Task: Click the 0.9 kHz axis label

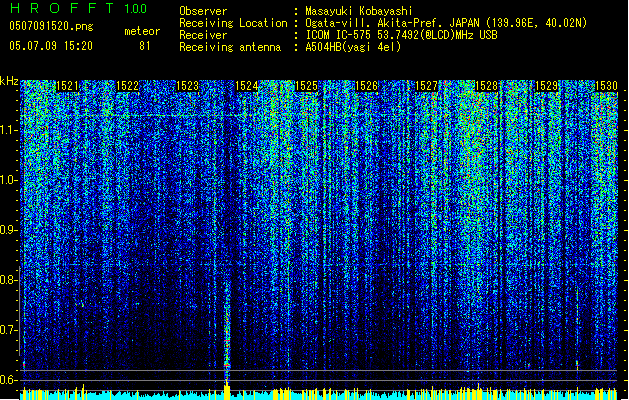Action: [8, 230]
